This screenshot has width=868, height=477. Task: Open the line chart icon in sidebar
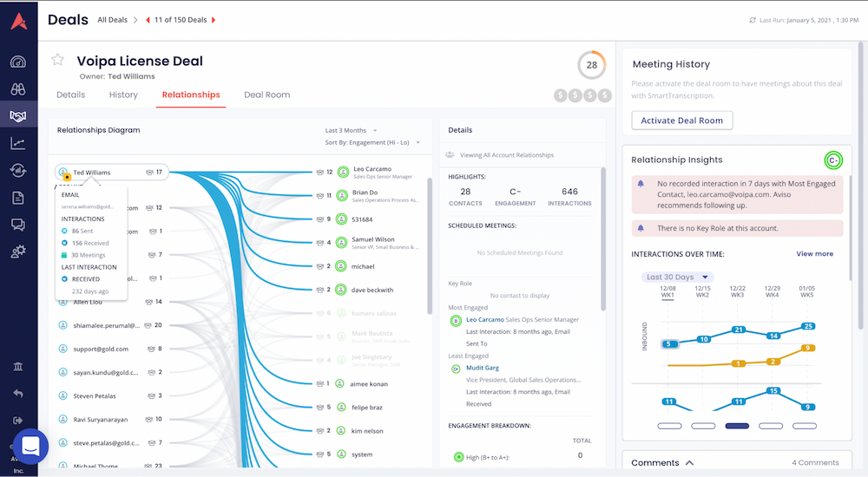coord(17,143)
